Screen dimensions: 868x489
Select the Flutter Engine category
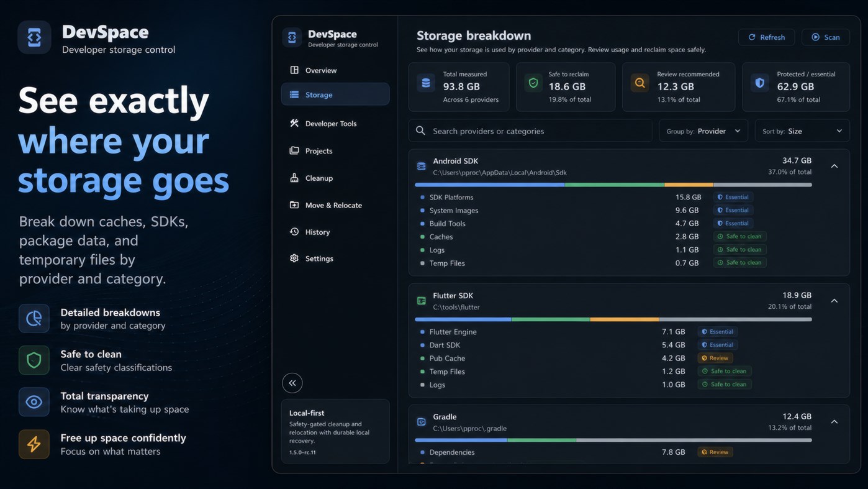tap(453, 332)
